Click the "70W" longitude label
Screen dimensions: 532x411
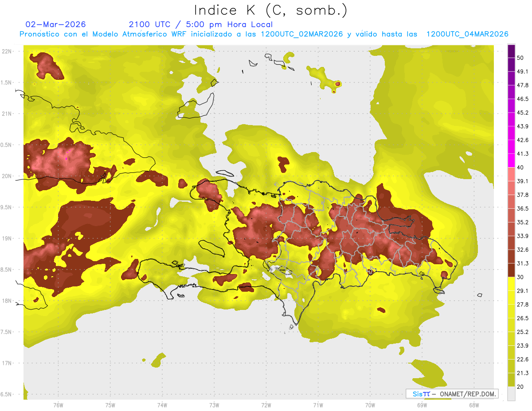coord(370,406)
